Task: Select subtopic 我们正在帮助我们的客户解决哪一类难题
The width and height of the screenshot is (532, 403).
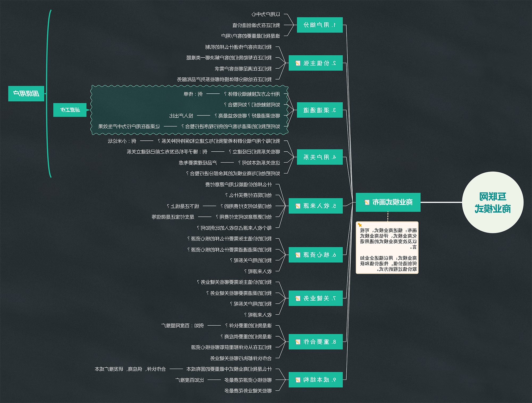Action: [x=229, y=58]
